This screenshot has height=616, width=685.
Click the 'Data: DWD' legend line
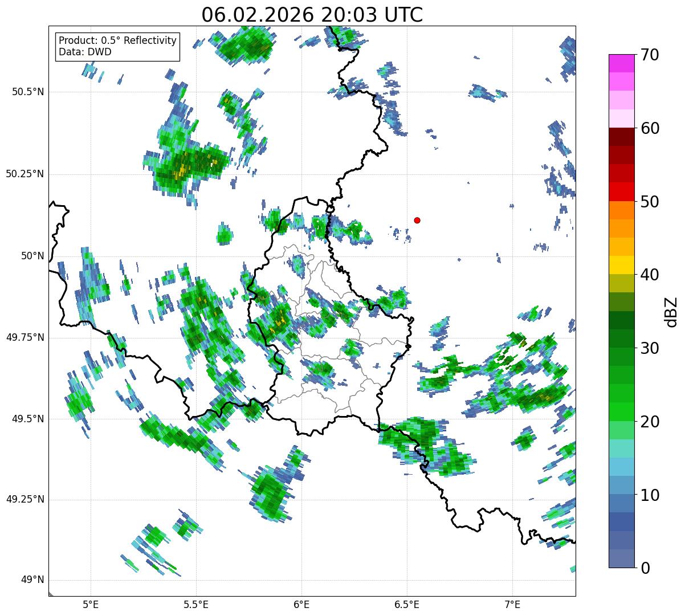(x=85, y=52)
